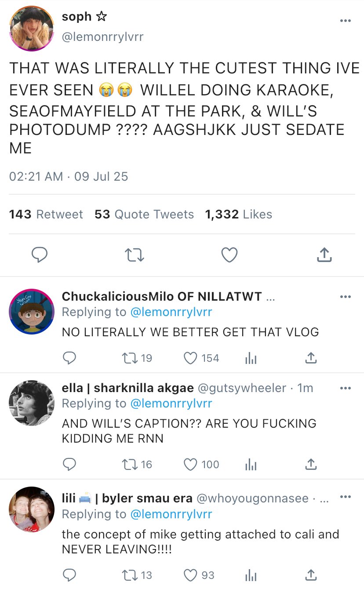Retweet ChuckaliciousMilo's vlog reply

pyautogui.click(x=129, y=358)
